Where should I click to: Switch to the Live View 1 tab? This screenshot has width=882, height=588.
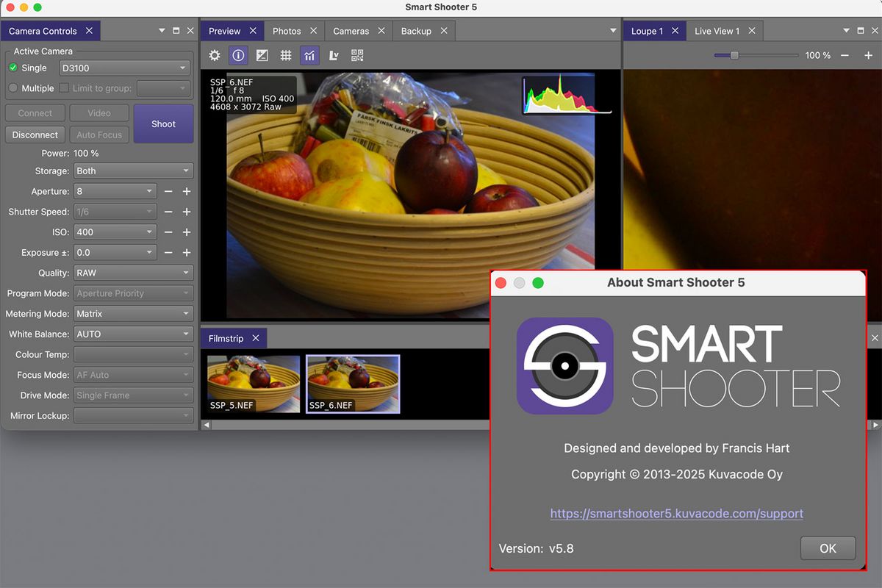717,31
